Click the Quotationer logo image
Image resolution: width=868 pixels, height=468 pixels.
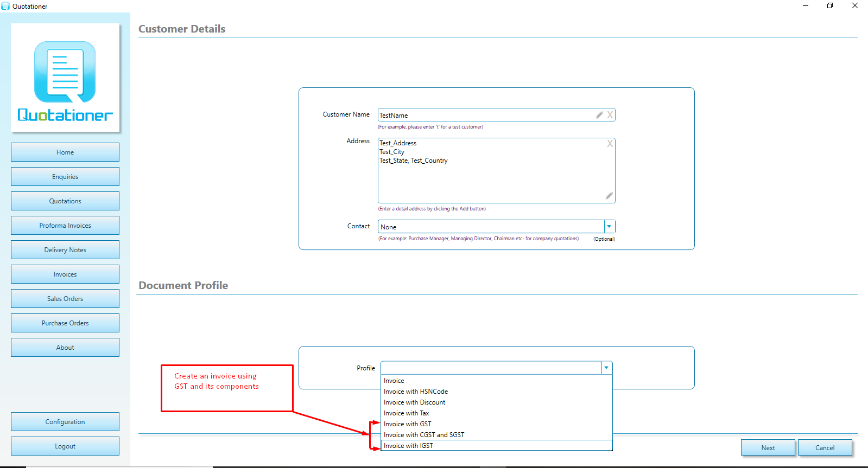[65, 78]
